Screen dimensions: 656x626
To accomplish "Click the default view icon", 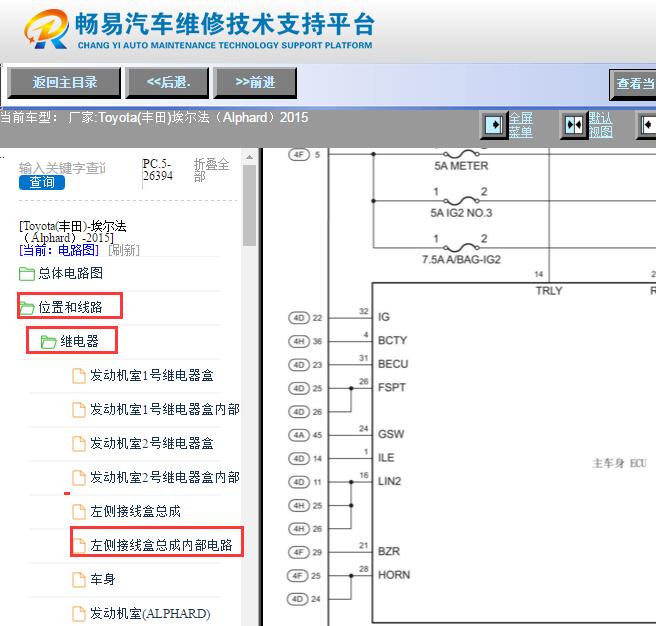I will pos(574,125).
